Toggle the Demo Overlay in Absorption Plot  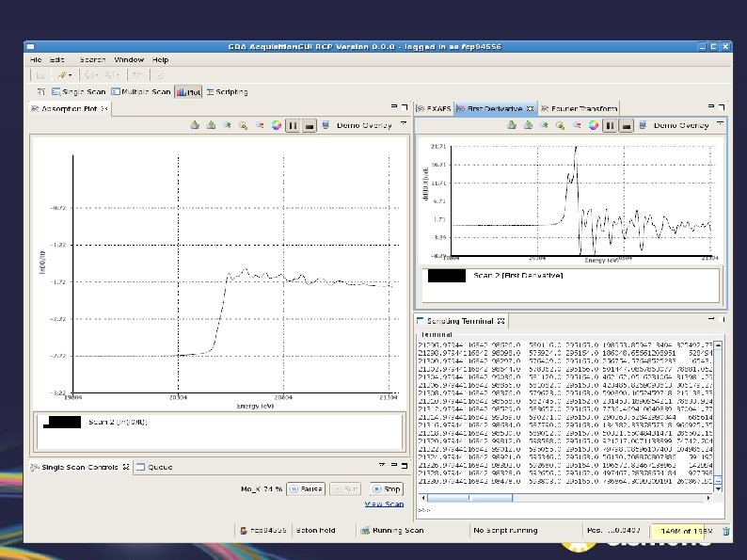(364, 124)
